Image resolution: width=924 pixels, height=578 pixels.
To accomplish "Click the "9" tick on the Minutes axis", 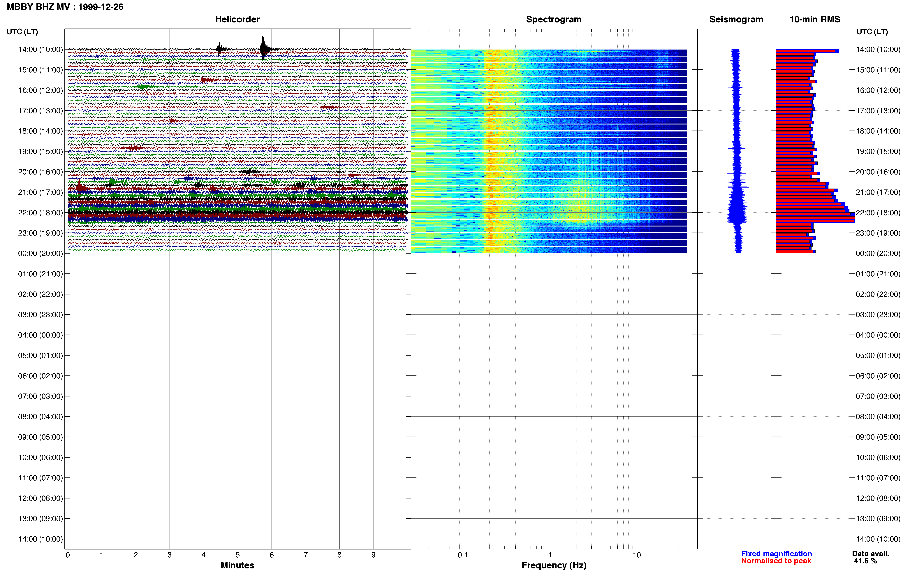I will 373,555.
